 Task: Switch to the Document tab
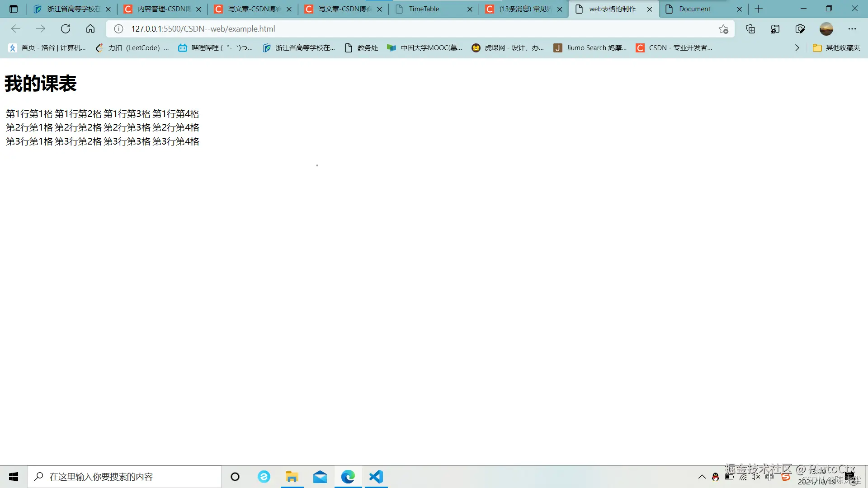pyautogui.click(x=694, y=9)
